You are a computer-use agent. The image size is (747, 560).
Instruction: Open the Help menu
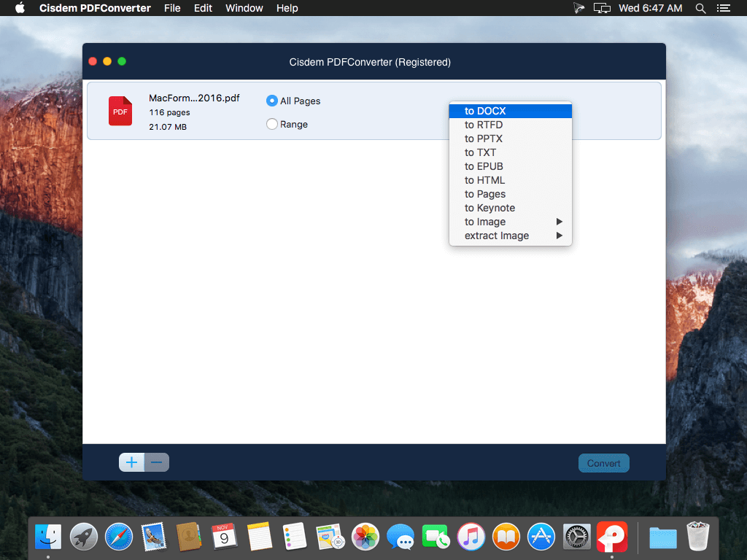287,8
